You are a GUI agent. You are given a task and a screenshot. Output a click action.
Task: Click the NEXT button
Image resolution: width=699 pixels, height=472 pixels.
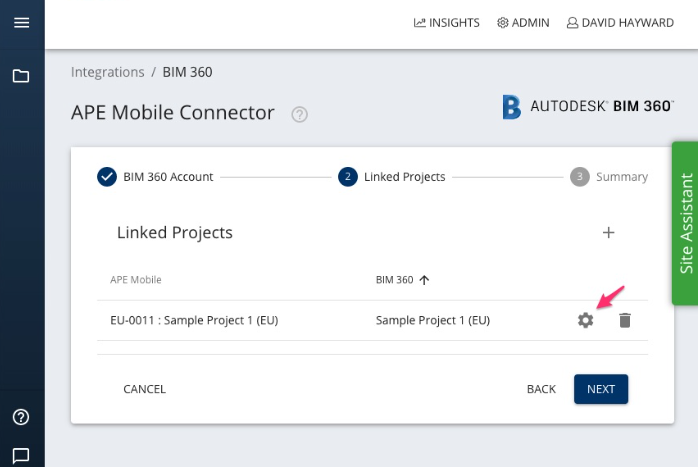pos(601,389)
